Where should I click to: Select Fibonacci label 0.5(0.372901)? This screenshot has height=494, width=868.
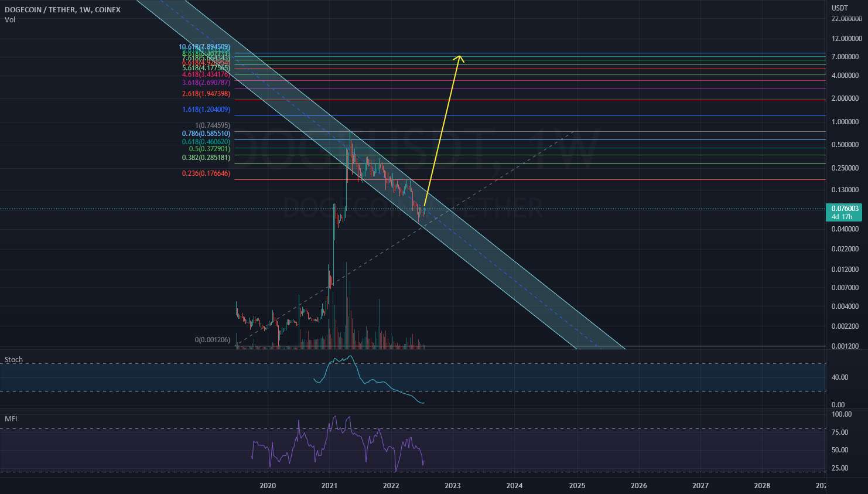click(x=209, y=149)
